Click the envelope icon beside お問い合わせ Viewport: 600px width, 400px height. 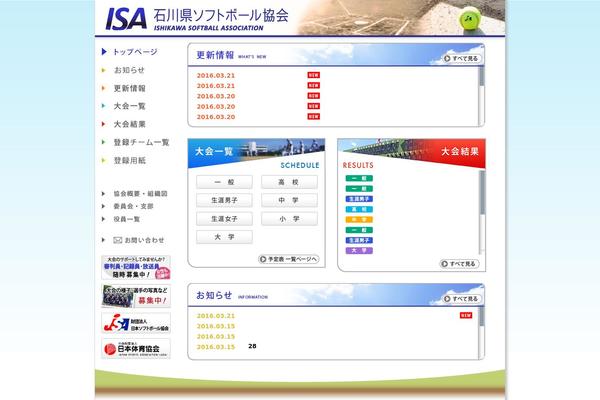click(x=117, y=240)
